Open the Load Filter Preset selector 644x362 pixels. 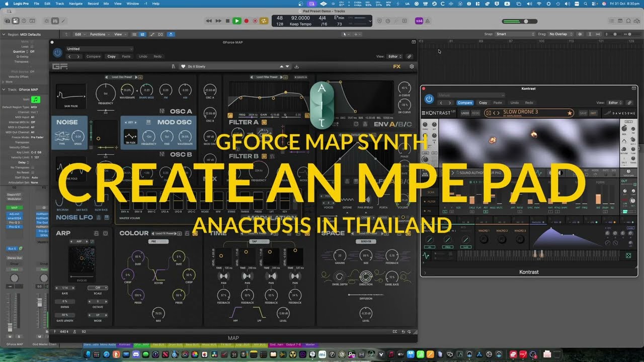[267, 77]
